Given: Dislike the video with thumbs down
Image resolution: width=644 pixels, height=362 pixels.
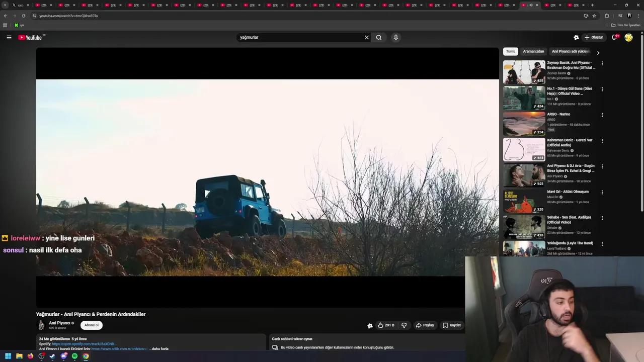Looking at the screenshot, I should coord(404,325).
